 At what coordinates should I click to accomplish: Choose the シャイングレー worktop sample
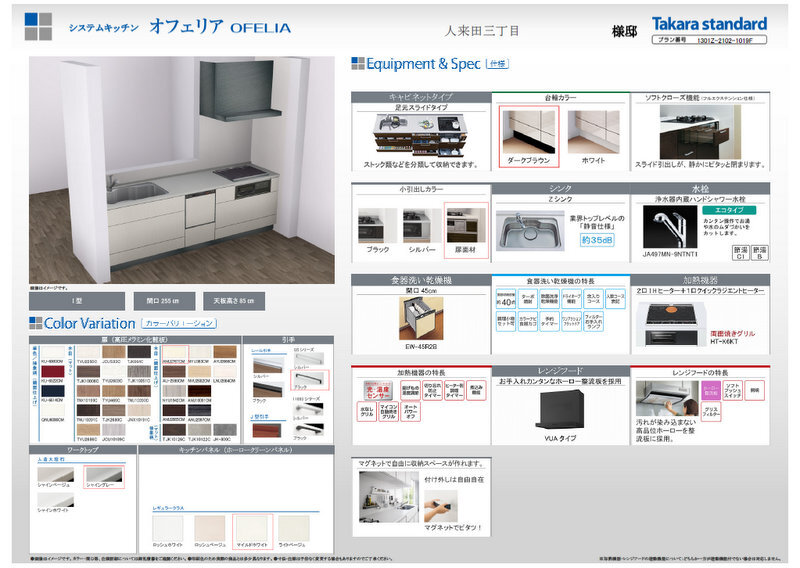(104, 477)
